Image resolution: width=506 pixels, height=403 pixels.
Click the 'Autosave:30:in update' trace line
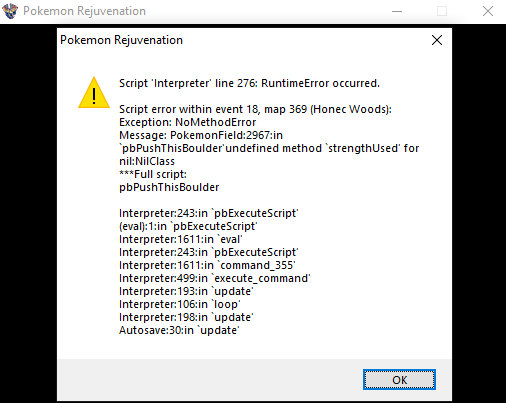pyautogui.click(x=179, y=330)
